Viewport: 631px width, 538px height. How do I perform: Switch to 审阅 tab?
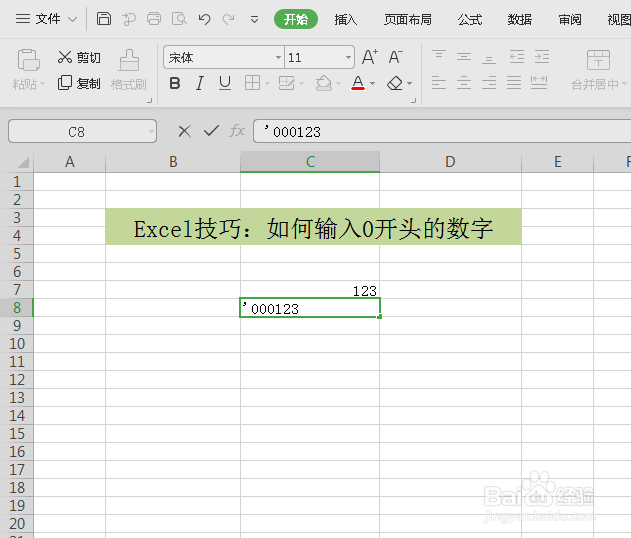click(570, 19)
